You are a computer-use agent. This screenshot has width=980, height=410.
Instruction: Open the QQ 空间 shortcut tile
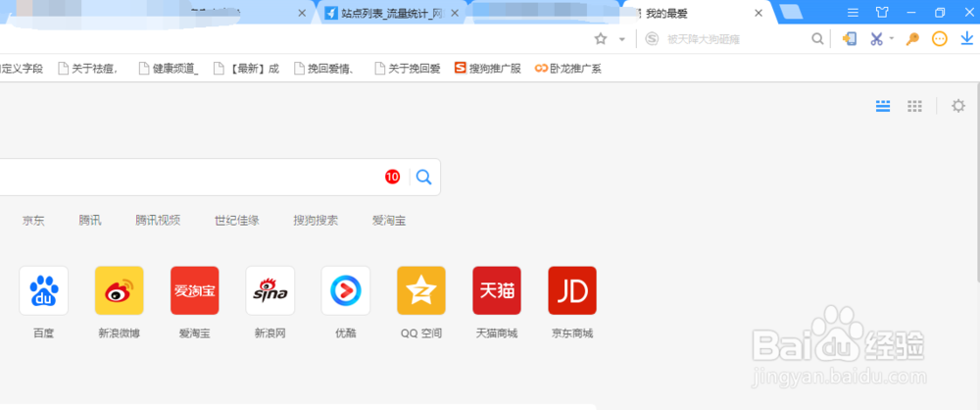click(x=421, y=290)
